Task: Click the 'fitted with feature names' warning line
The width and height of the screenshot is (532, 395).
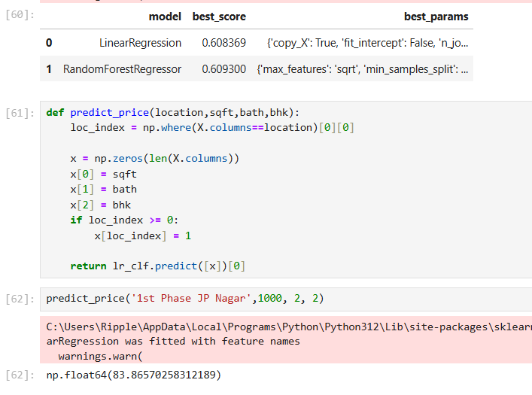Action: click(x=173, y=342)
